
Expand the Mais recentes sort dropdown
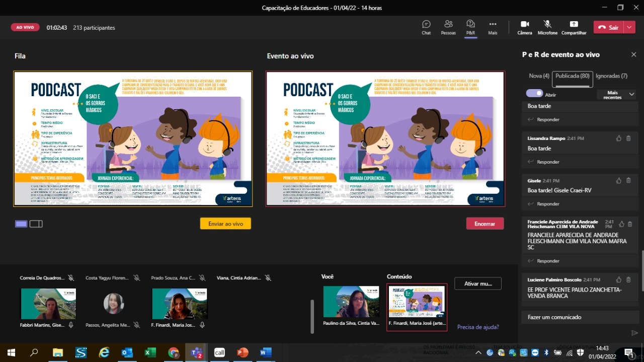[x=616, y=95]
